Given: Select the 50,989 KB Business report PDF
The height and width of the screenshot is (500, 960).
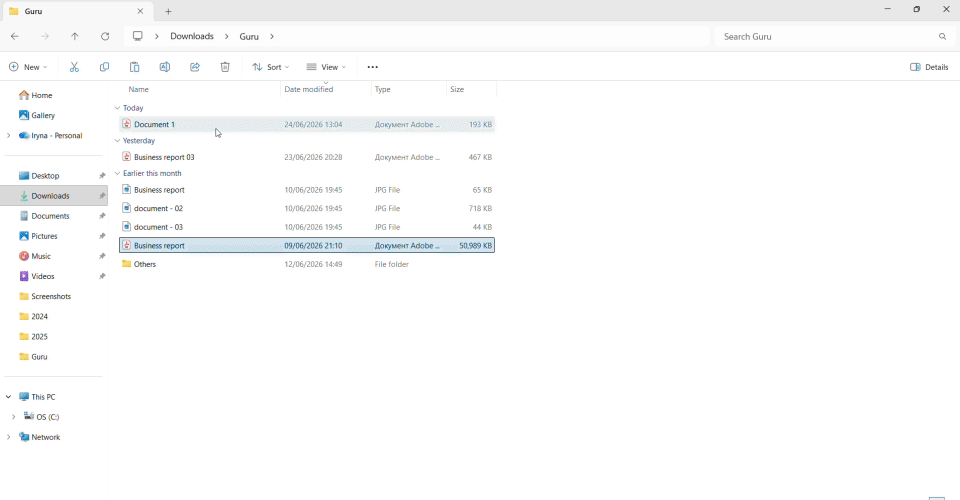Looking at the screenshot, I should [x=307, y=245].
